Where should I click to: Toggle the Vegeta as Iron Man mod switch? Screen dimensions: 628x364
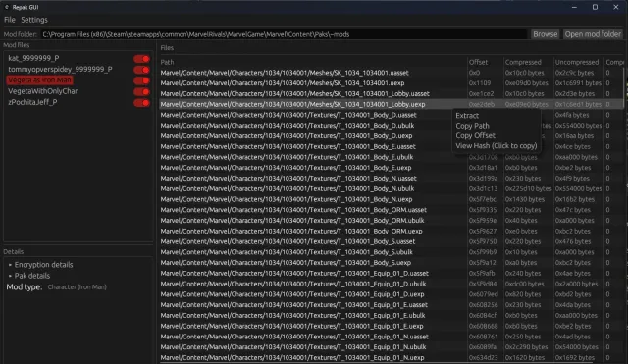[141, 80]
